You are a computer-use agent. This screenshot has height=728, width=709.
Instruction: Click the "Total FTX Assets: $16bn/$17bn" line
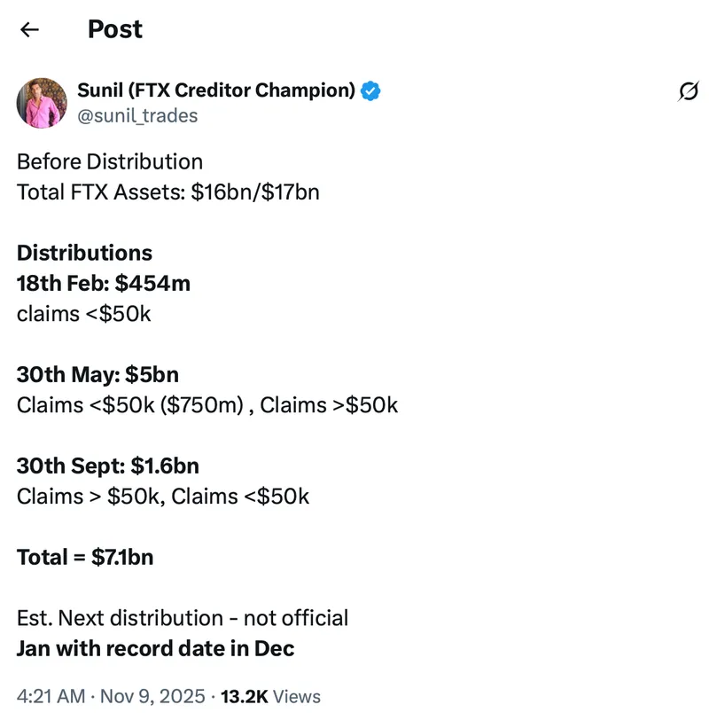pyautogui.click(x=168, y=192)
